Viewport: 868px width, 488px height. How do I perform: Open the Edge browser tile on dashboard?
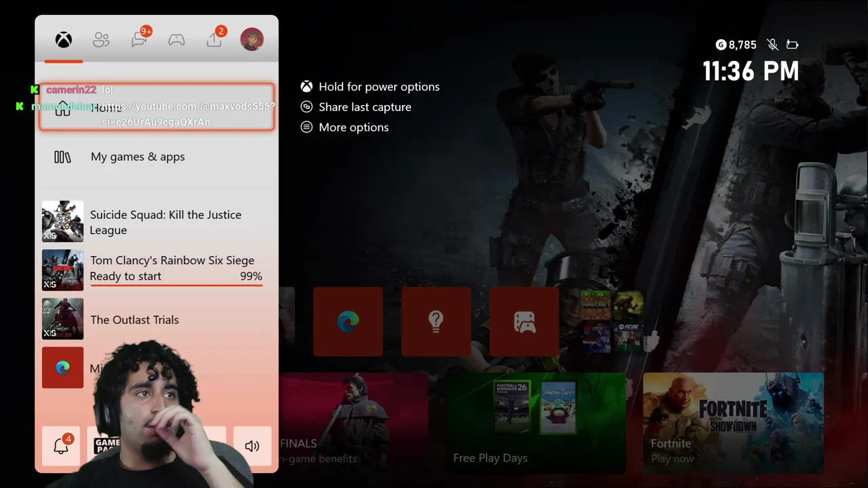pyautogui.click(x=348, y=321)
